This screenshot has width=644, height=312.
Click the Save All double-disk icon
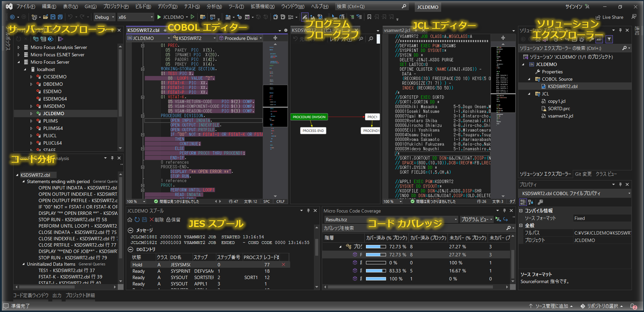60,17
